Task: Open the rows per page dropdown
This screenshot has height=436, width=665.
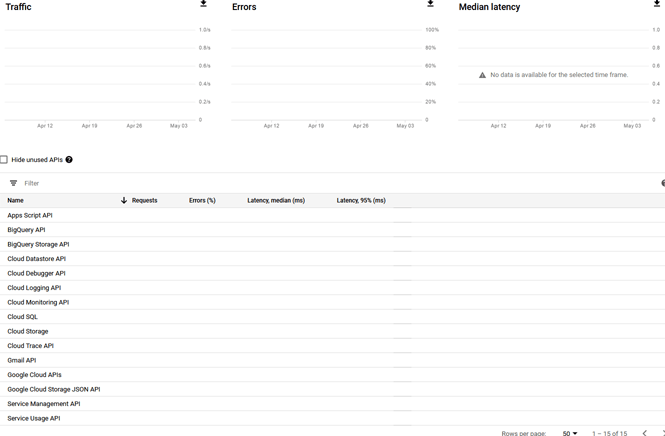Action: (570, 433)
